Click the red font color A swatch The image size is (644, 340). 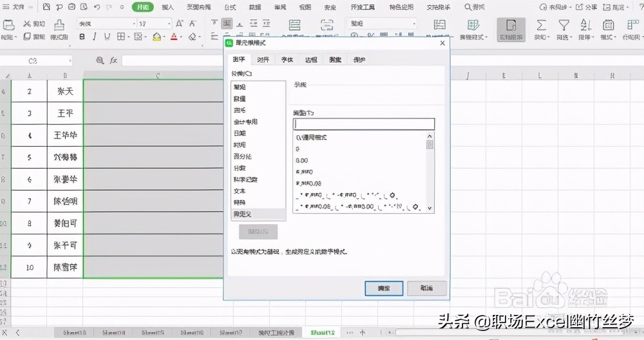tap(174, 37)
